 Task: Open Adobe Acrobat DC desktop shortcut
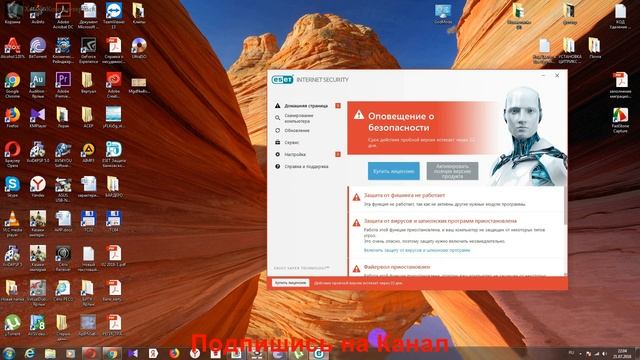point(63,15)
